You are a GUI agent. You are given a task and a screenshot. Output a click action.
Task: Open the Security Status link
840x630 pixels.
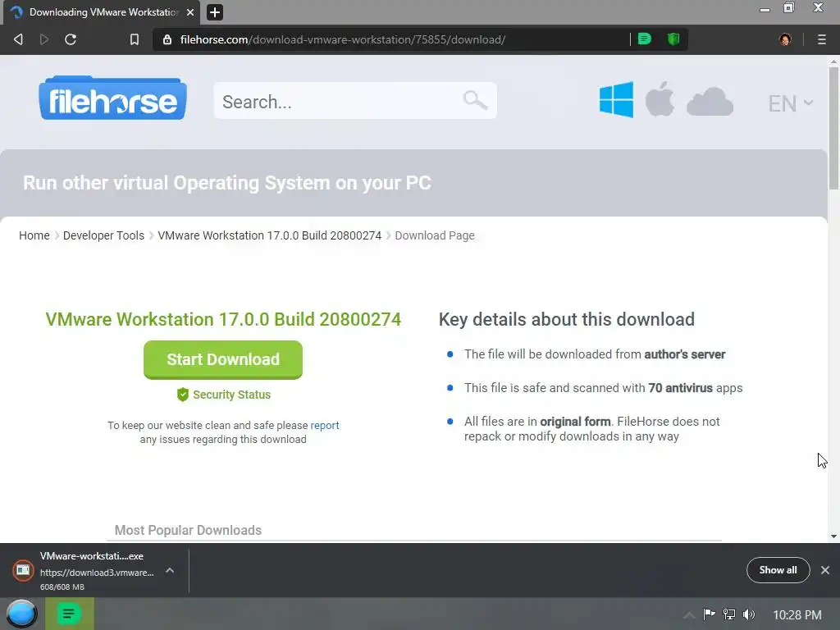(231, 395)
